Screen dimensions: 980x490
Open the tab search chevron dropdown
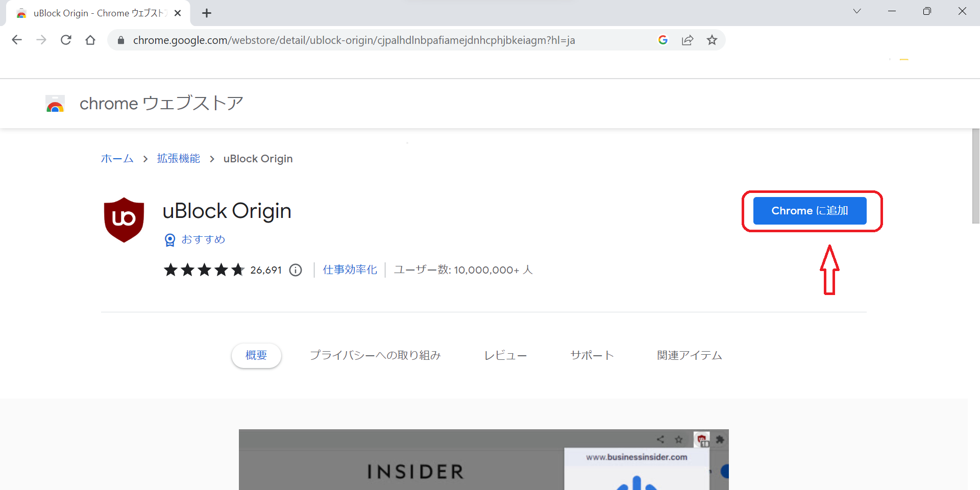tap(857, 11)
